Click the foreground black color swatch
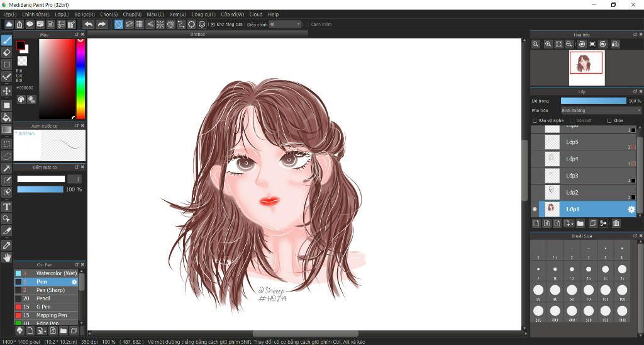 21,45
